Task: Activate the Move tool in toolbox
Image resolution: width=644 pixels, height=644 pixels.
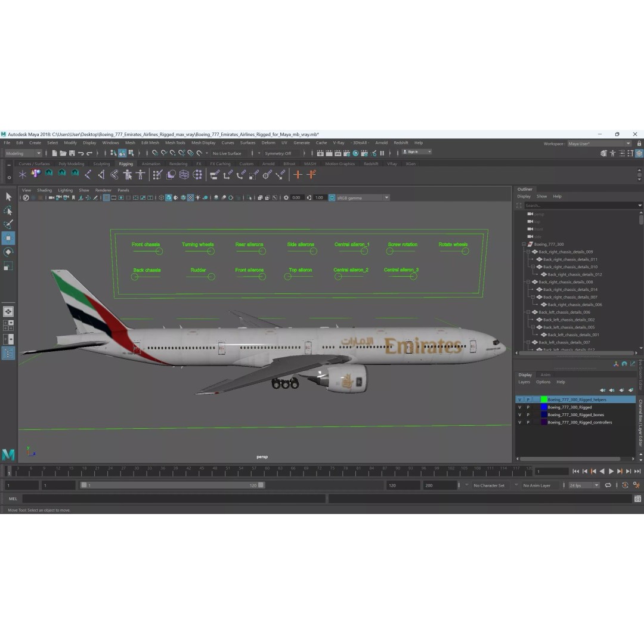Action: pyautogui.click(x=8, y=238)
